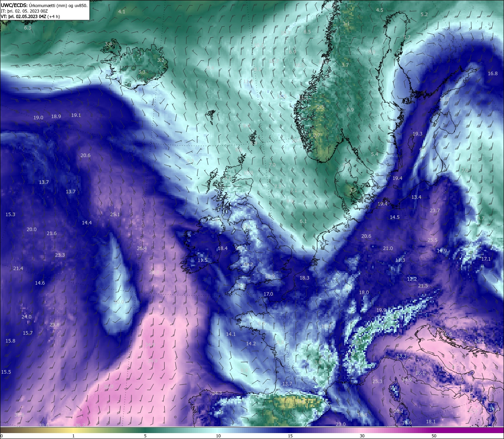Click the 4.5 value at the top
504x439 pixels.
pyautogui.click(x=380, y=10)
